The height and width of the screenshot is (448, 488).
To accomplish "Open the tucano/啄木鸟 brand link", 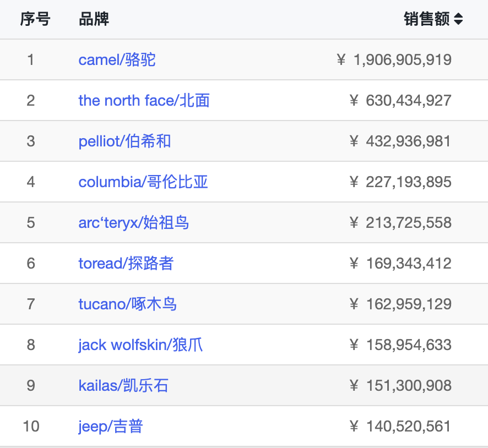I will click(127, 304).
